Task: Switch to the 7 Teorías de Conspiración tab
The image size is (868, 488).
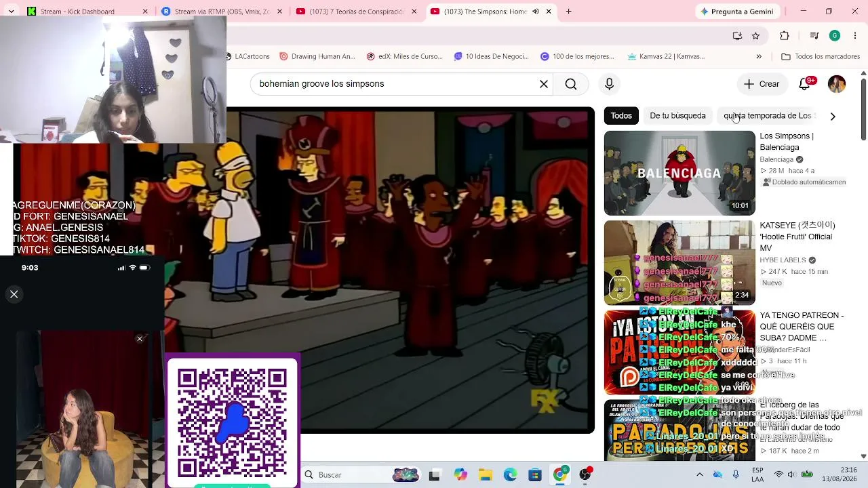Action: click(x=355, y=12)
